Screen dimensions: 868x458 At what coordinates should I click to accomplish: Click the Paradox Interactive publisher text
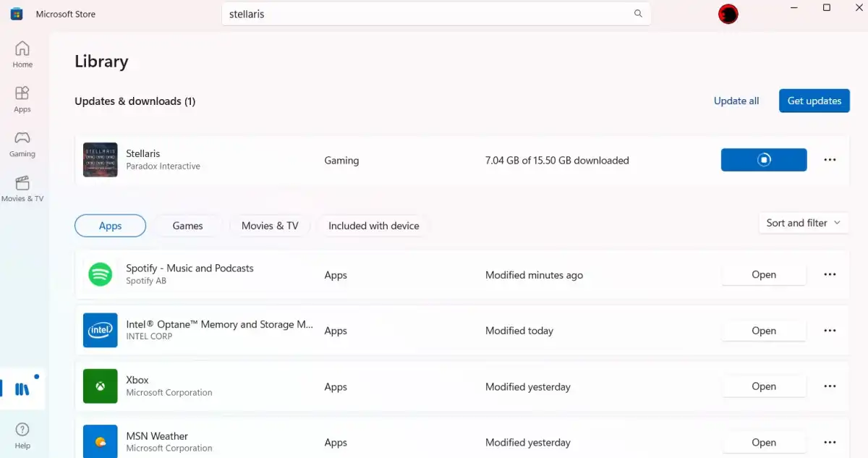163,166
